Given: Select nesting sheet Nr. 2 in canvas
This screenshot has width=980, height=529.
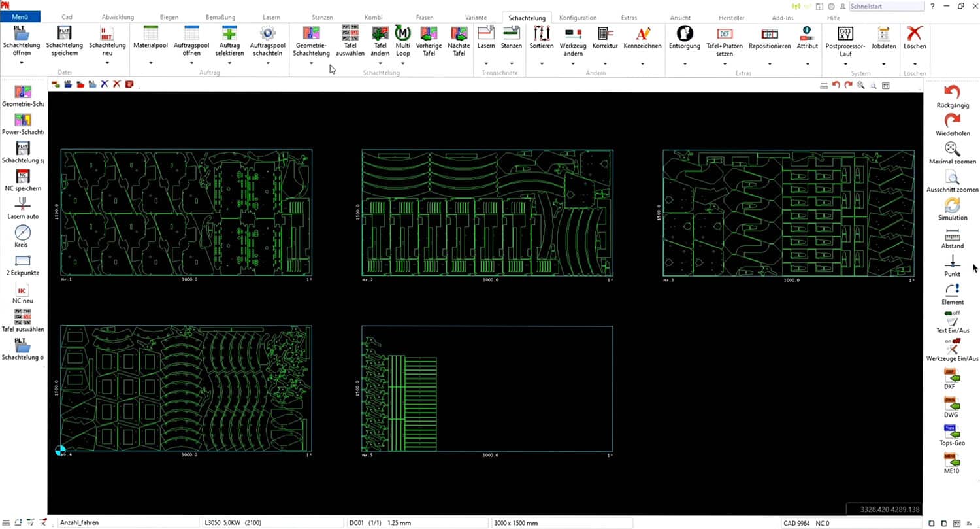Looking at the screenshot, I should point(487,213).
